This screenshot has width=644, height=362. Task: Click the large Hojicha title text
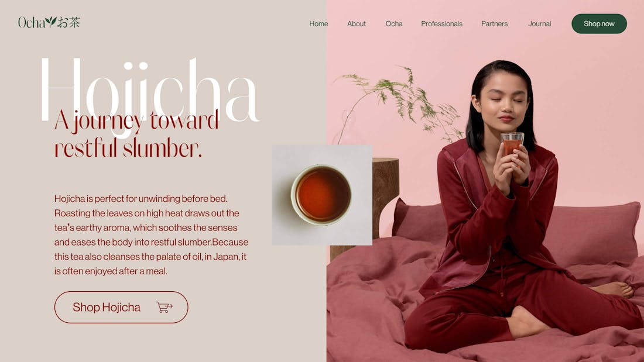(150, 92)
